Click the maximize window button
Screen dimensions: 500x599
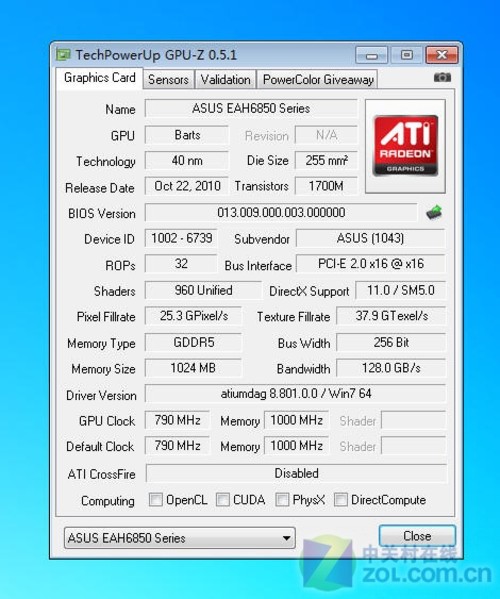coord(406,55)
